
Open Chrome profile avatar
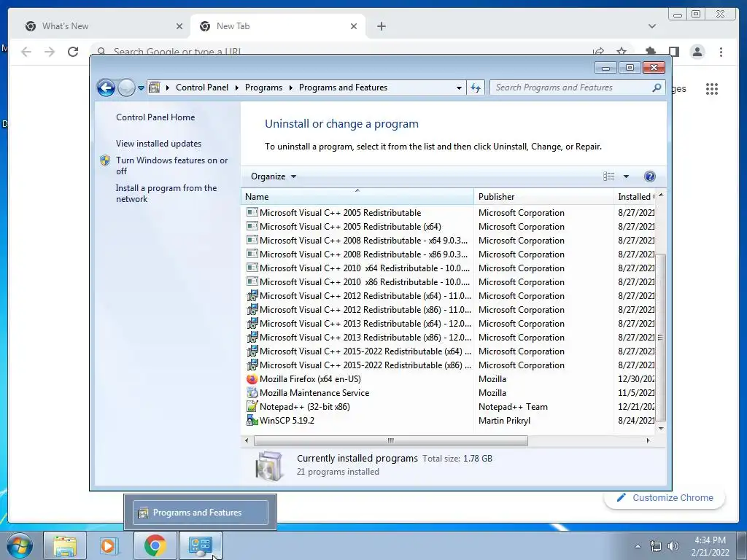coord(697,52)
